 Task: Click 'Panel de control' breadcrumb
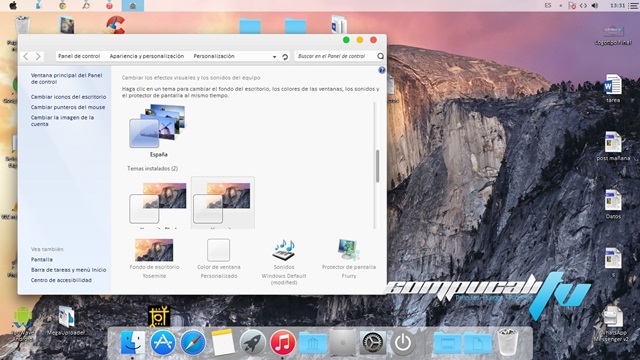click(79, 56)
